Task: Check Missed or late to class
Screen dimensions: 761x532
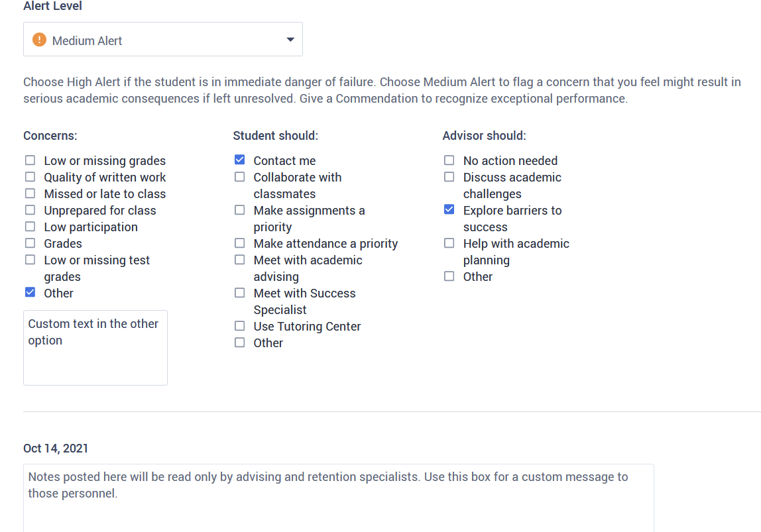Action: click(x=30, y=193)
